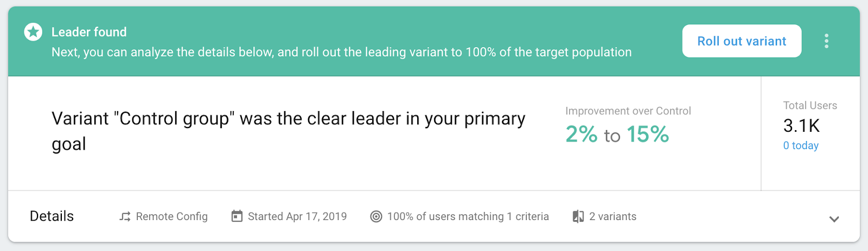Click the Total Users label

point(810,106)
